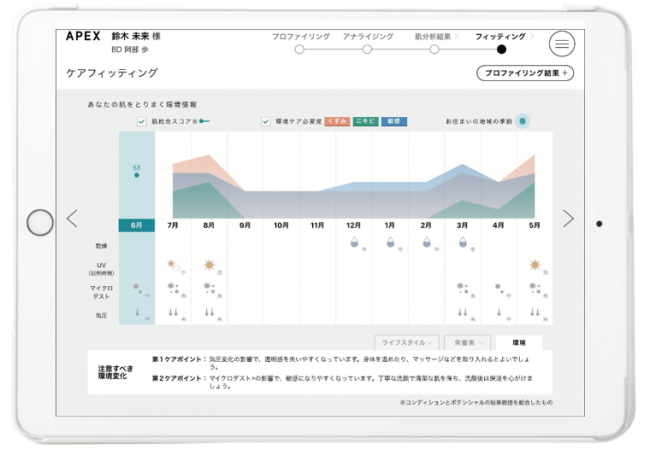This screenshot has height=455, width=650.
Task: Switch to the 環境 tab
Action: tap(519, 343)
